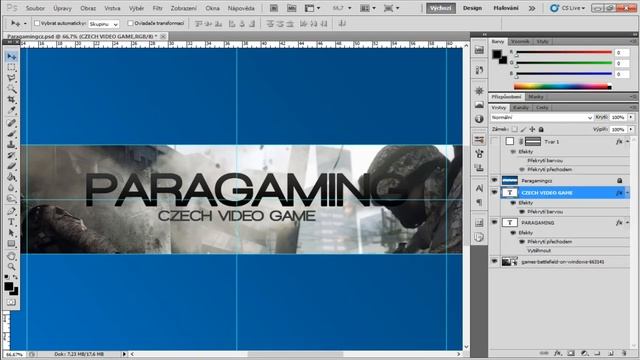This screenshot has width=640, height=360.
Task: Click the Výchozí workspace button
Action: pos(441,8)
